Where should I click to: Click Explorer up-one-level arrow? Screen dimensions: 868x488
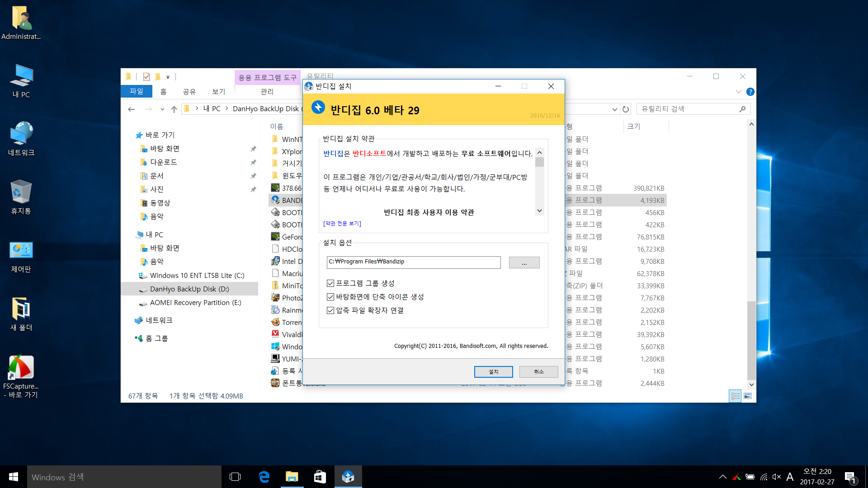click(x=174, y=109)
